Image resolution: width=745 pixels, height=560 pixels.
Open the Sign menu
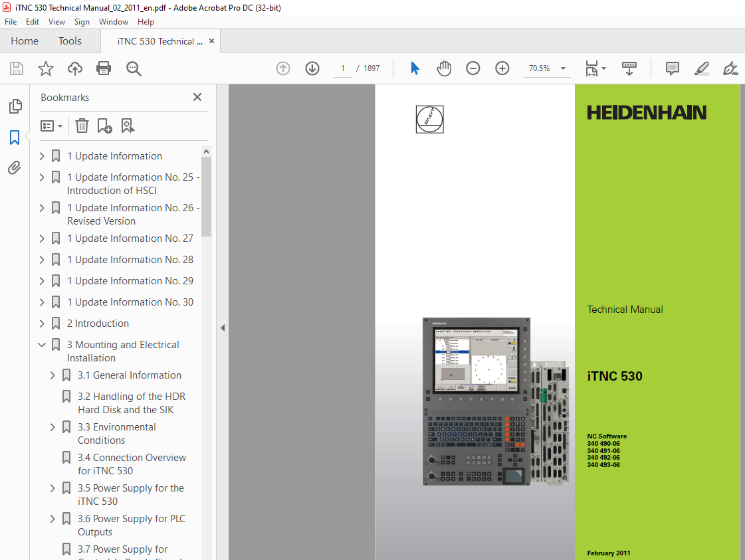pyautogui.click(x=82, y=22)
